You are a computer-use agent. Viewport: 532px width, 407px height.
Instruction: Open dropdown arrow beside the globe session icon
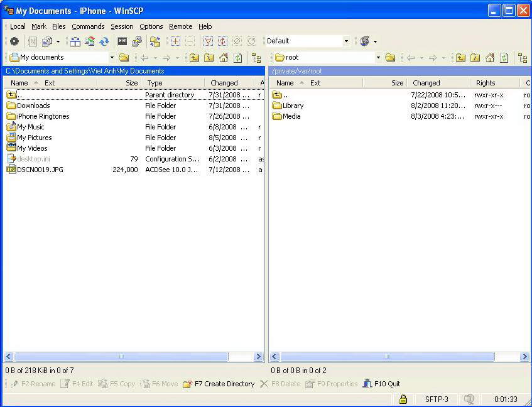[375, 41]
